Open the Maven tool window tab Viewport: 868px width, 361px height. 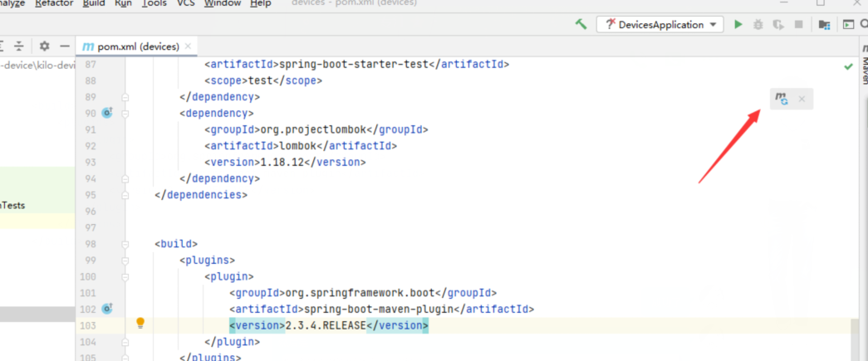[x=864, y=65]
